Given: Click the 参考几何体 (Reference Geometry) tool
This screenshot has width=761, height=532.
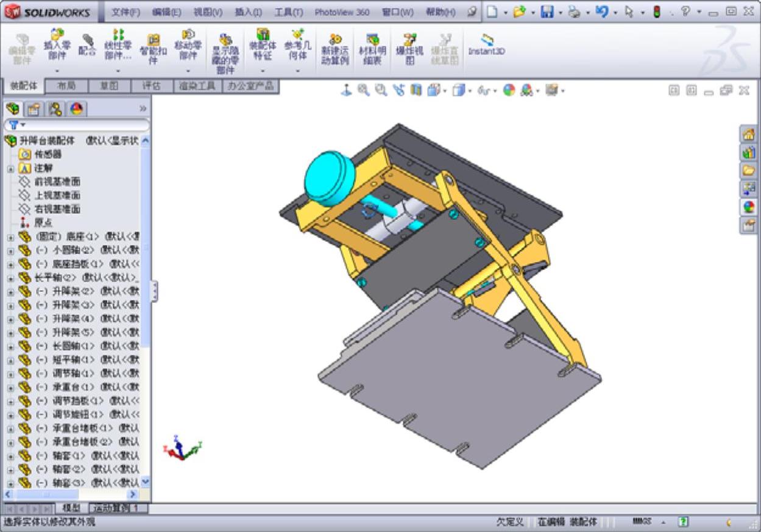Looking at the screenshot, I should (x=297, y=44).
